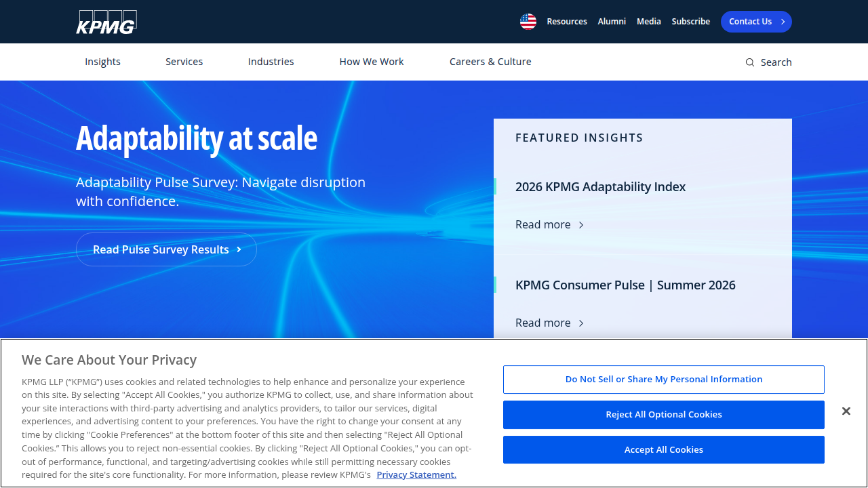
Task: Click Do Not Sell or Share button
Action: [664, 380]
